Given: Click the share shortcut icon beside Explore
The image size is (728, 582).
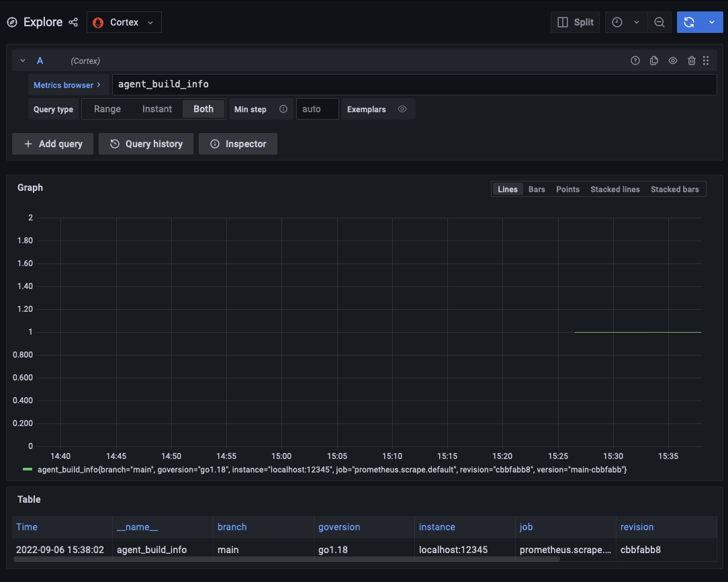Looking at the screenshot, I should pos(73,22).
